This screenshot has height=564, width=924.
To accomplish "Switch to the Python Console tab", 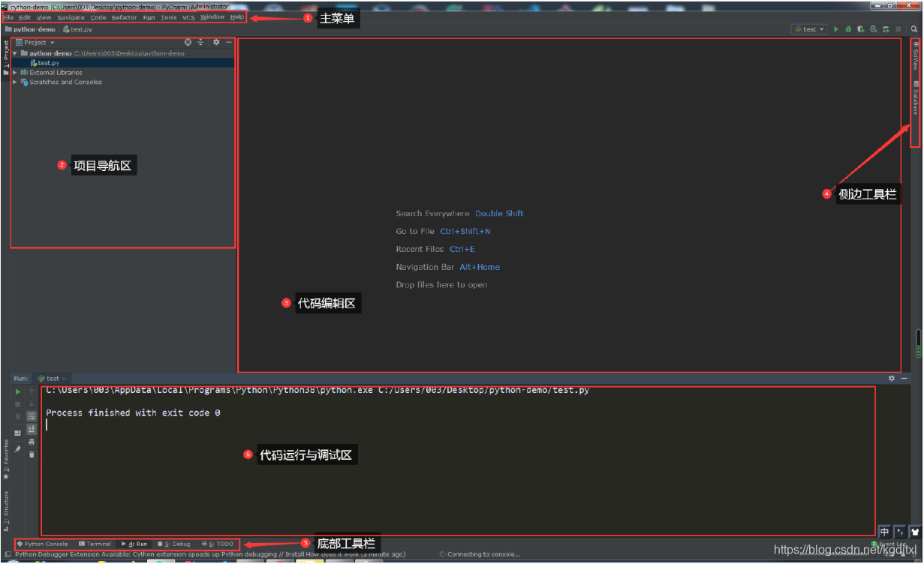I will click(x=42, y=544).
